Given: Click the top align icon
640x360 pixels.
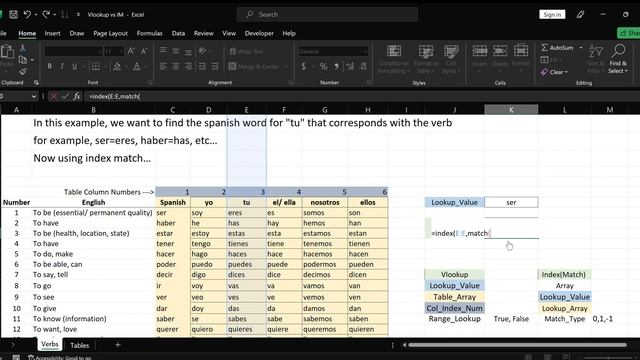Looking at the screenshot, I should pyautogui.click(x=163, y=51).
